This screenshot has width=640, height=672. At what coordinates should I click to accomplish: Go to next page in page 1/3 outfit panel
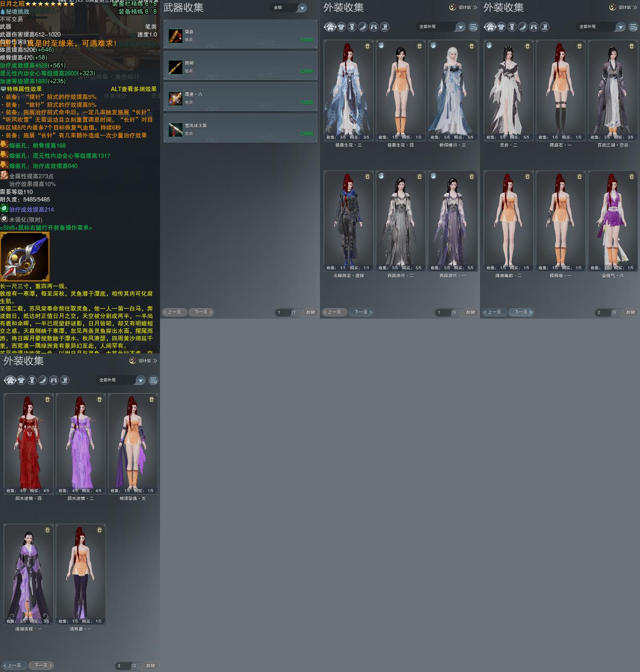(361, 312)
